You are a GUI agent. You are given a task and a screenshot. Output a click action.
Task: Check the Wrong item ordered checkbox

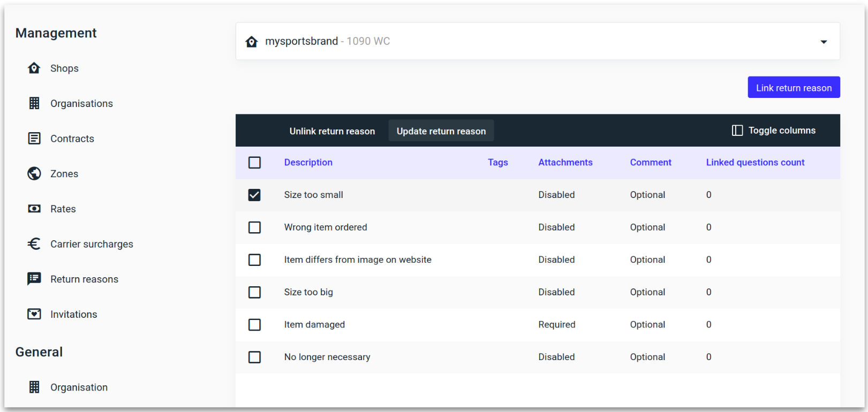pyautogui.click(x=254, y=227)
